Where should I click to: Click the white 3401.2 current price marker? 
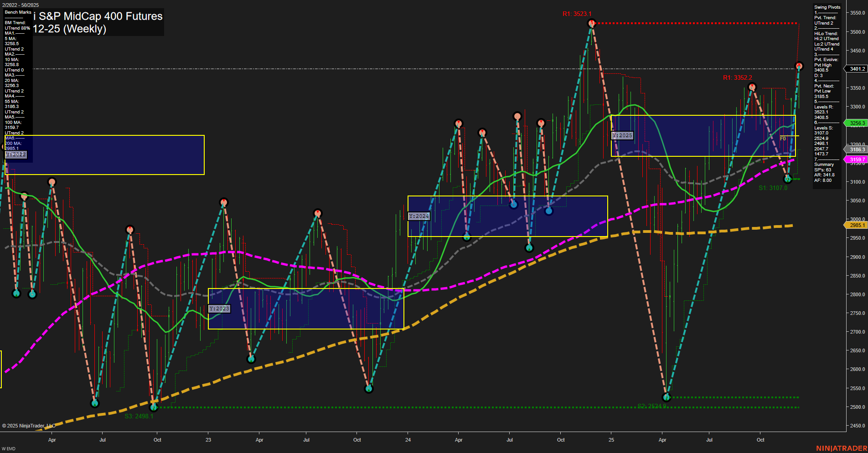click(856, 69)
